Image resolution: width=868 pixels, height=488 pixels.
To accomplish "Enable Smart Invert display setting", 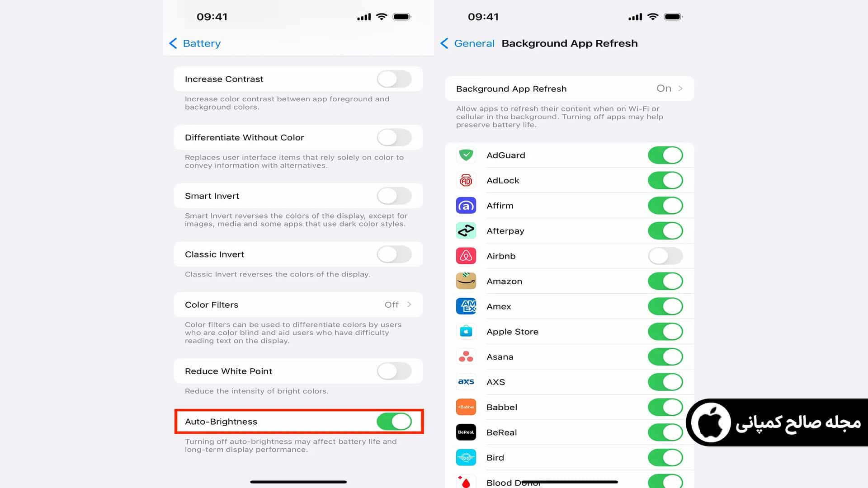I will coord(394,196).
